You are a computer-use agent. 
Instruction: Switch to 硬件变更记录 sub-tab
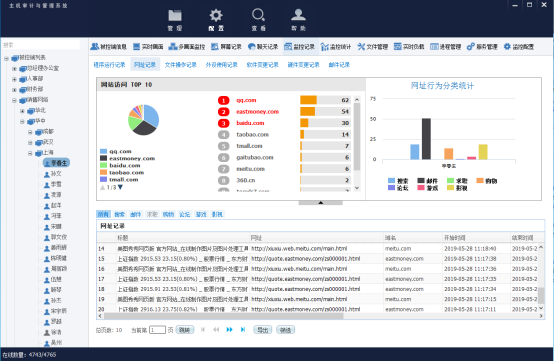pos(303,65)
